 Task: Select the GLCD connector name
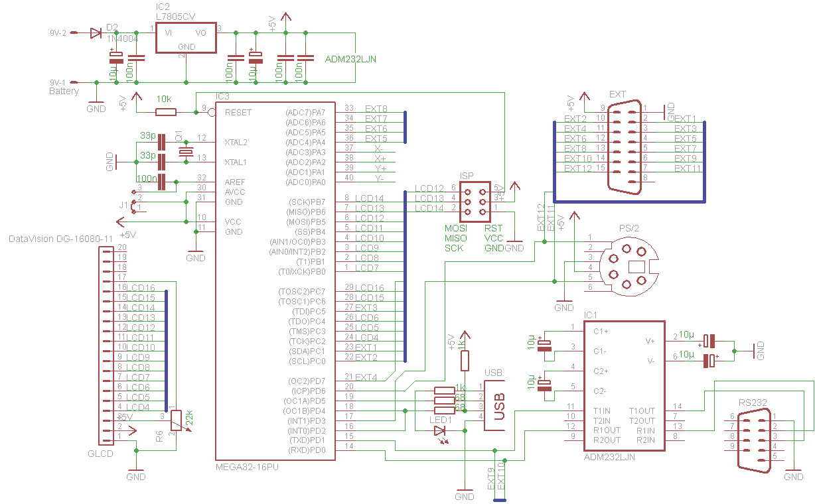pos(100,454)
